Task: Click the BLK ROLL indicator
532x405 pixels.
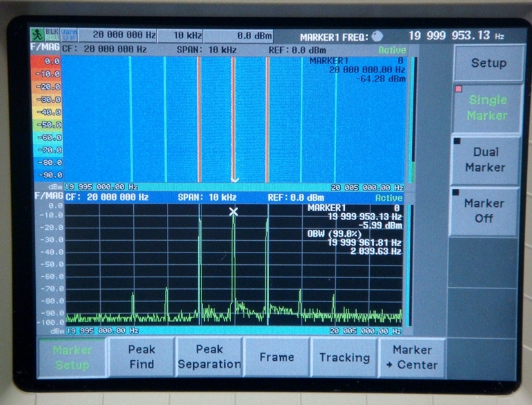Action: (52, 35)
